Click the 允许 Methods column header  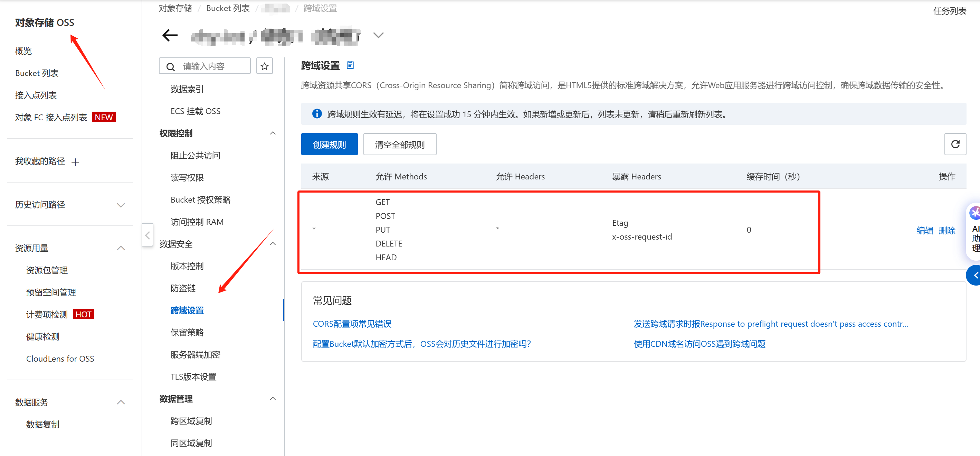(x=401, y=176)
